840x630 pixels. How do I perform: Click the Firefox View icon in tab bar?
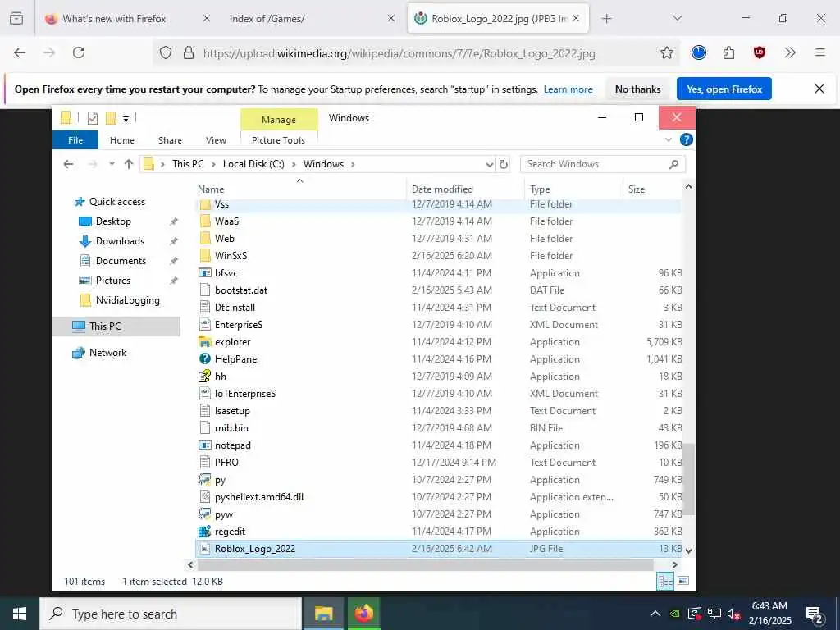click(16, 19)
